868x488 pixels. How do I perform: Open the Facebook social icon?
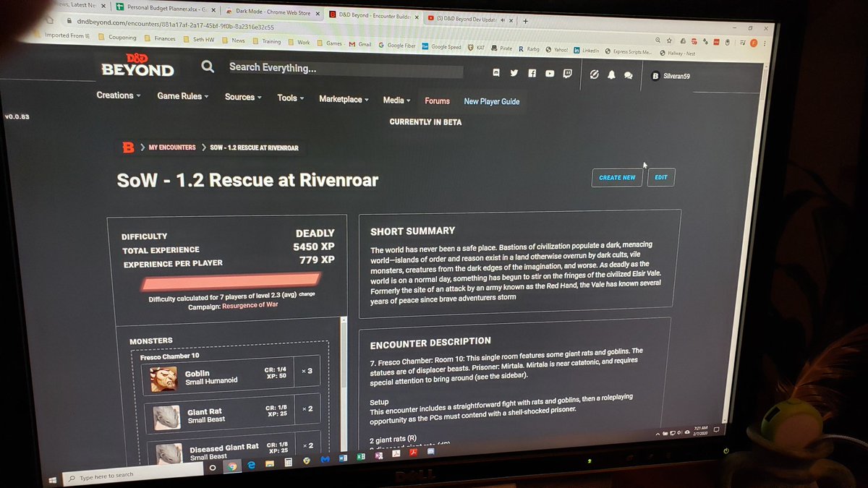(532, 73)
